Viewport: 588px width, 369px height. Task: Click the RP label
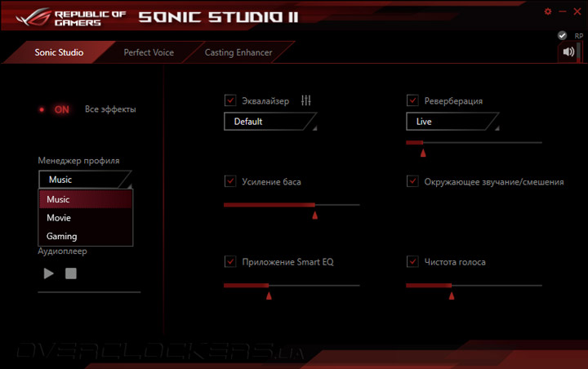(579, 36)
